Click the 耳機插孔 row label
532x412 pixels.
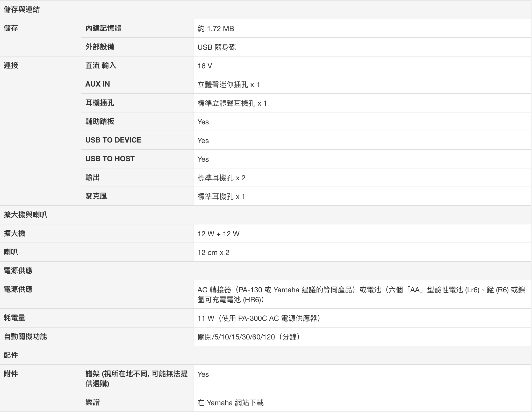(x=100, y=103)
